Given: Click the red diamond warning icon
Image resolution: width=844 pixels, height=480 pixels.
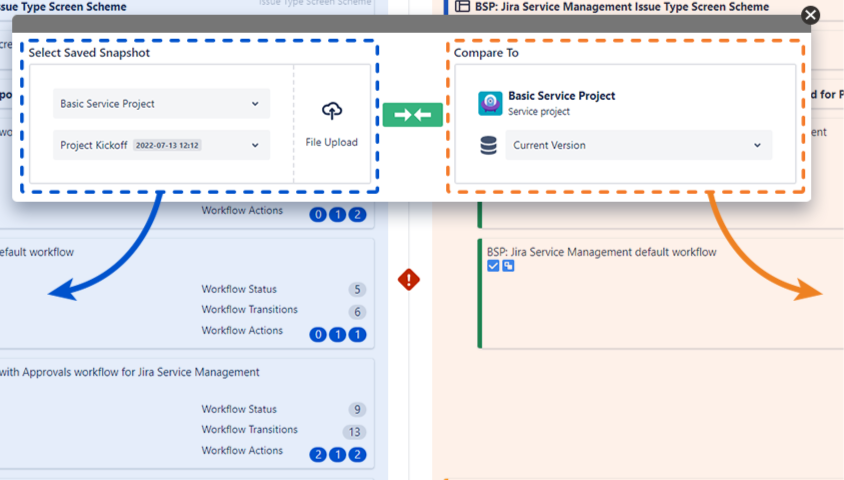Looking at the screenshot, I should [x=408, y=280].
